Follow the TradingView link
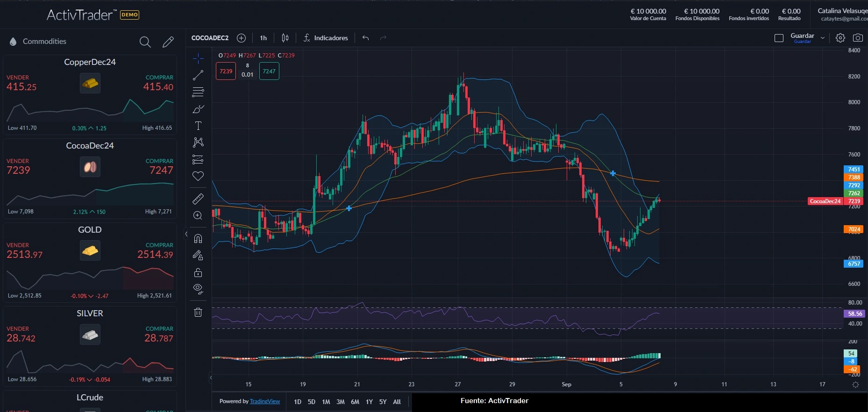Image resolution: width=868 pixels, height=412 pixels. point(265,401)
